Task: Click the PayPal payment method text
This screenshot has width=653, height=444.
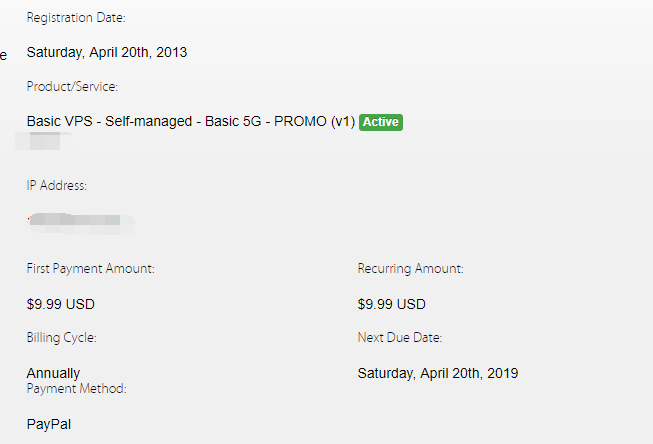Action: [49, 424]
